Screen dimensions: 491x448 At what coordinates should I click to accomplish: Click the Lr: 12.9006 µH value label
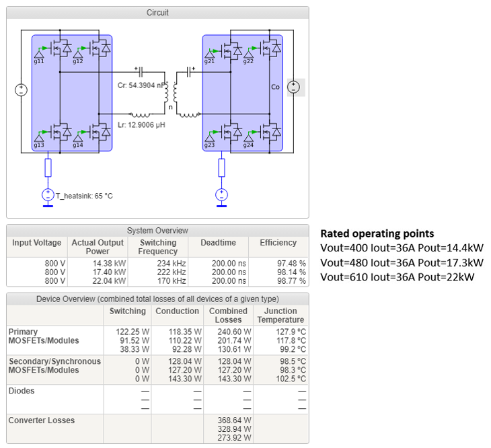click(x=141, y=125)
